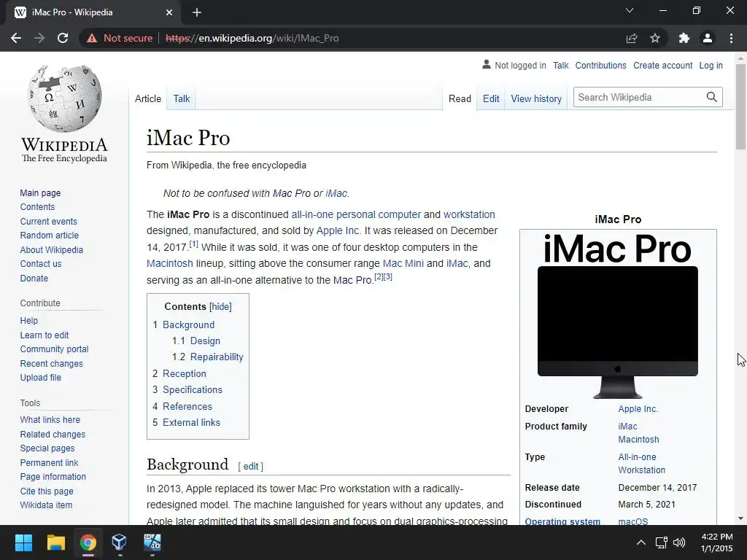Click the all-in-one personal computer link
The height and width of the screenshot is (560, 747).
(356, 214)
